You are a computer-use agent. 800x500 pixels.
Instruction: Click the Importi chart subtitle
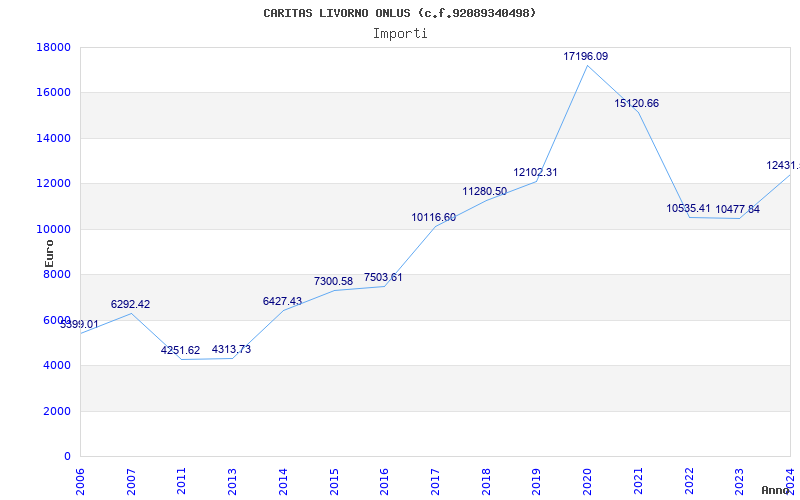(400, 34)
